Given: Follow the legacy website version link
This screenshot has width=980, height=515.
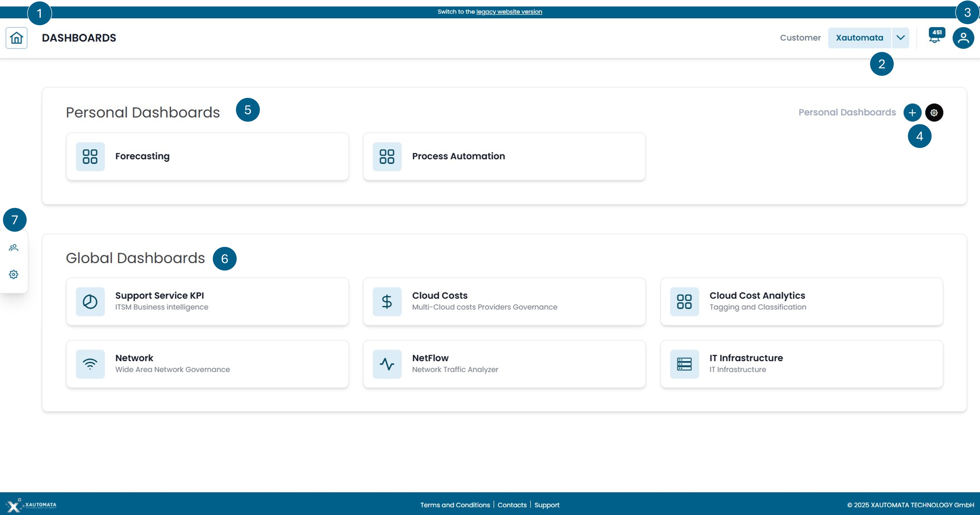Looking at the screenshot, I should [509, 12].
